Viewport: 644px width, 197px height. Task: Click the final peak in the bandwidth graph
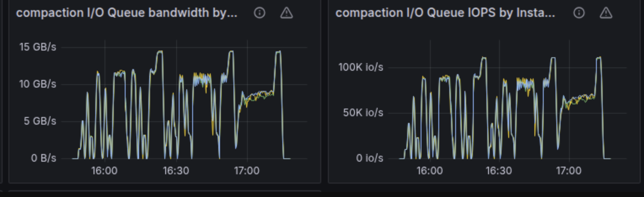click(278, 52)
